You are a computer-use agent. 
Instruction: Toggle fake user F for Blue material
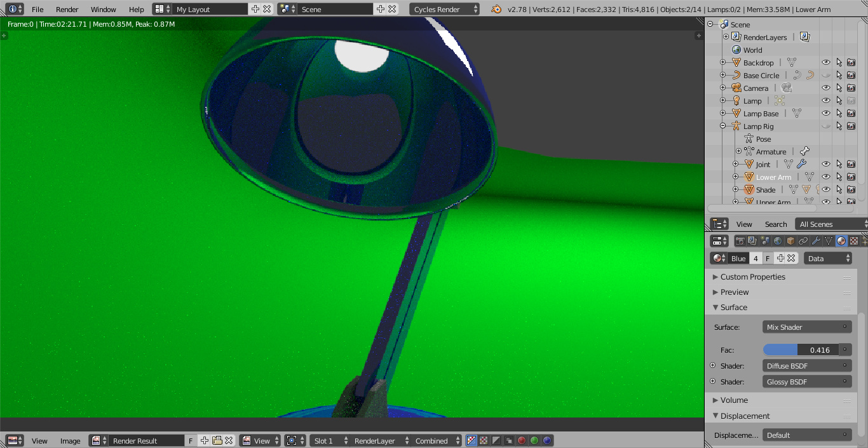[768, 258]
